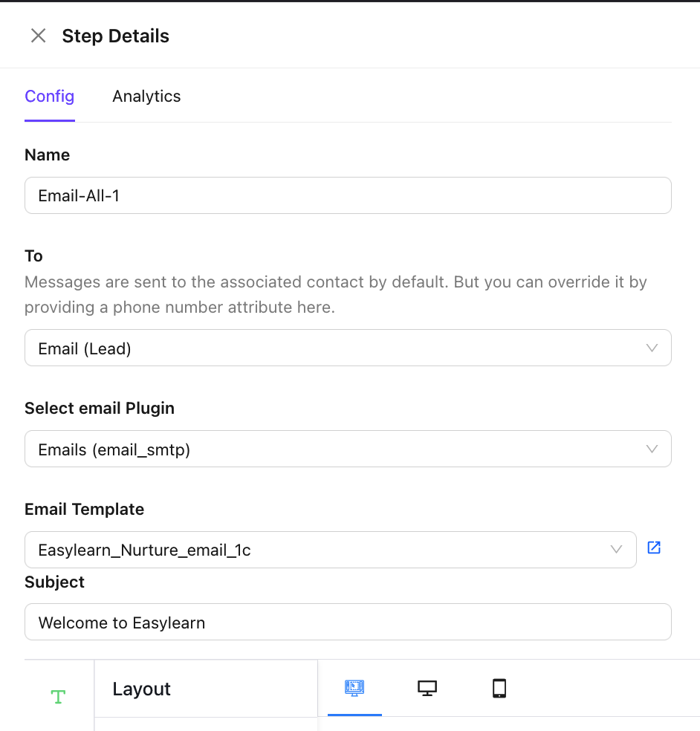Open template in new window icon
The width and height of the screenshot is (700, 731).
click(x=654, y=548)
